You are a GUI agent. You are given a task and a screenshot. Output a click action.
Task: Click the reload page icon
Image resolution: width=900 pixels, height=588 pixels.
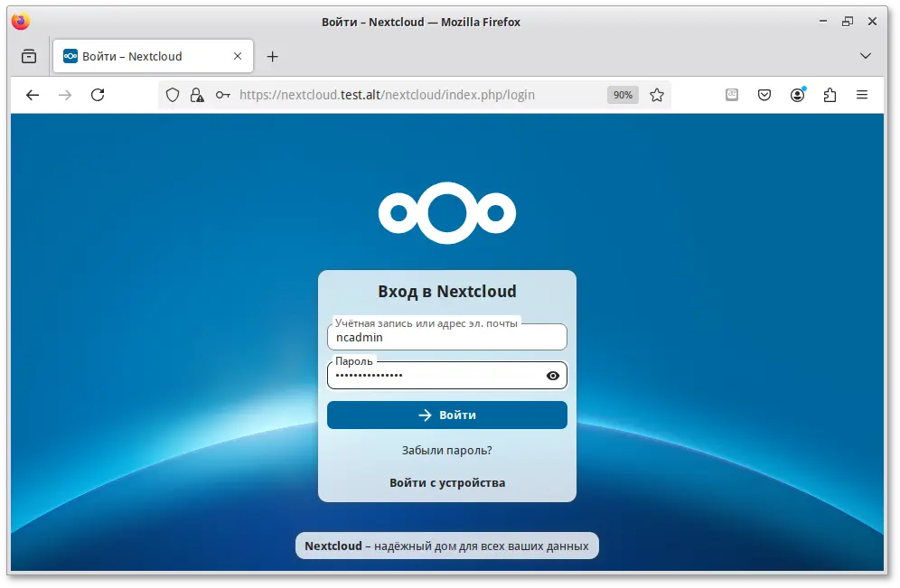click(98, 94)
